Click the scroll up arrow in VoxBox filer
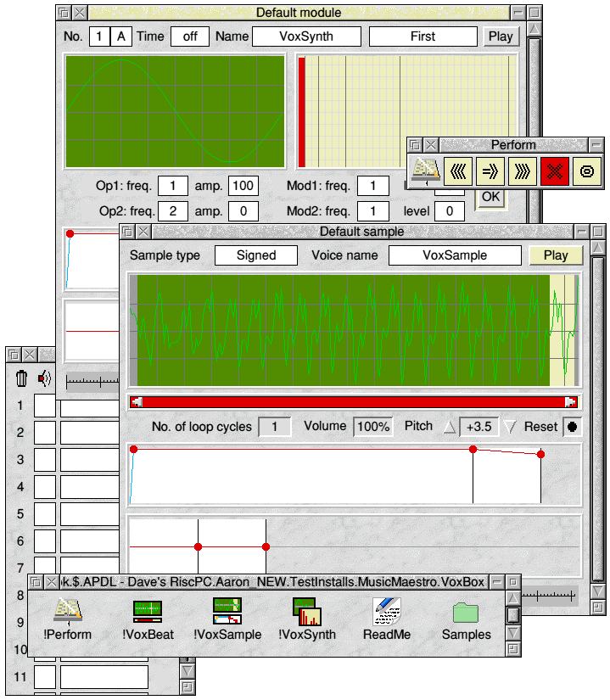 513,598
